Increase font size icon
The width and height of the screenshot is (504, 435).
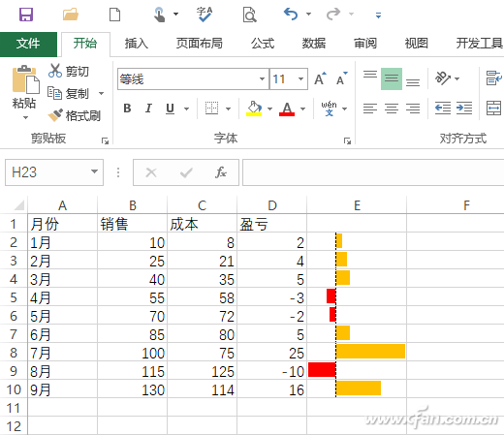pyautogui.click(x=320, y=78)
